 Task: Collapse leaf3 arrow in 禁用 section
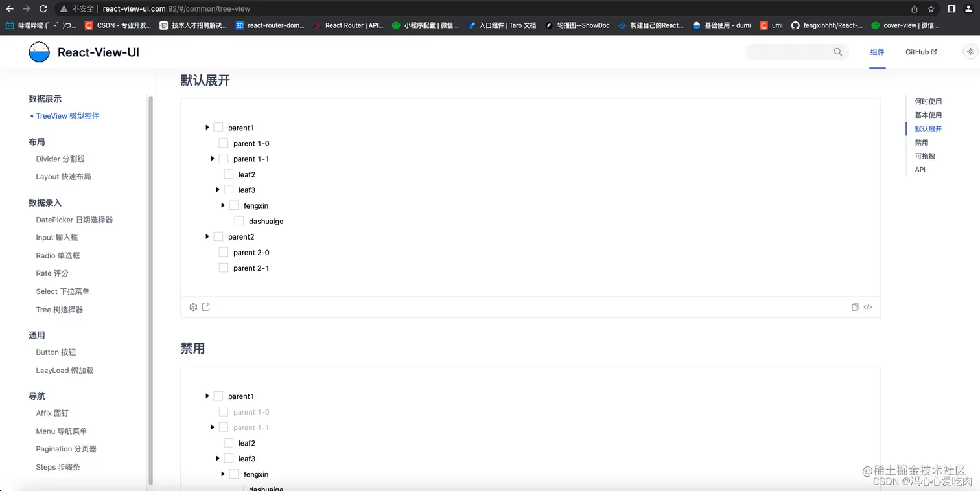[218, 459]
